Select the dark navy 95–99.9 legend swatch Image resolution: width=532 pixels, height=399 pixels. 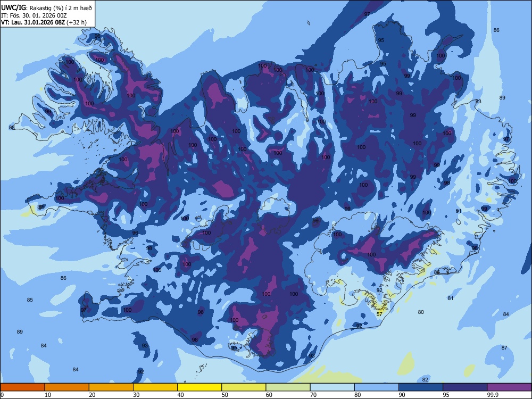click(465, 387)
